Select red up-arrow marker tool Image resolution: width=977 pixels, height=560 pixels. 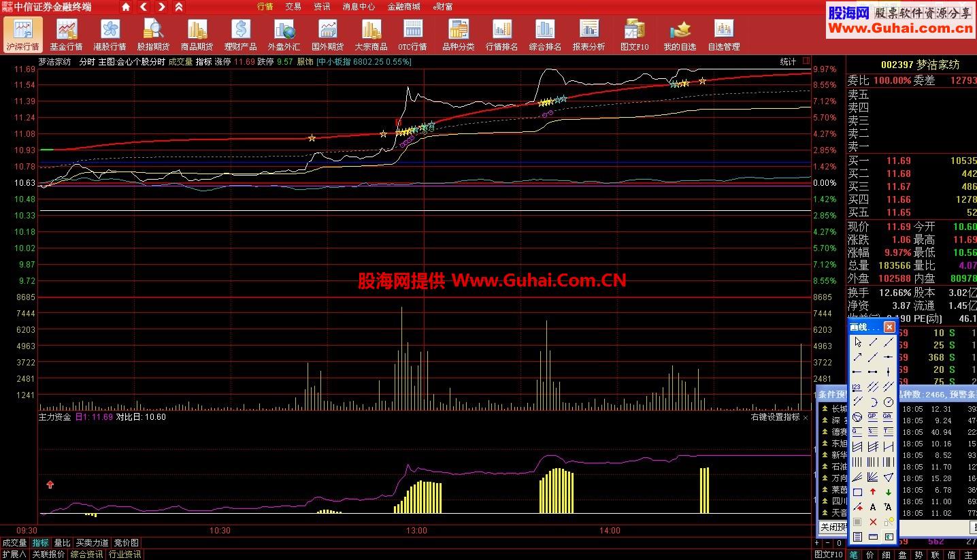(873, 492)
